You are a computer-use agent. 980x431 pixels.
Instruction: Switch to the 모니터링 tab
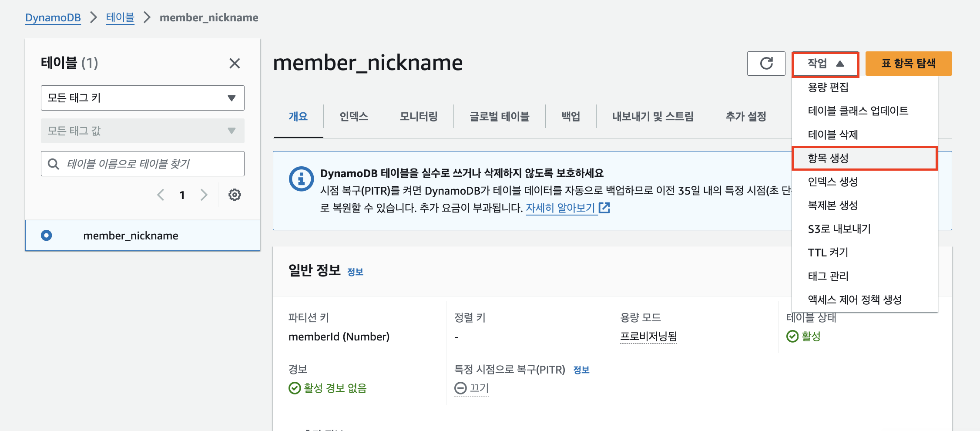(x=418, y=116)
